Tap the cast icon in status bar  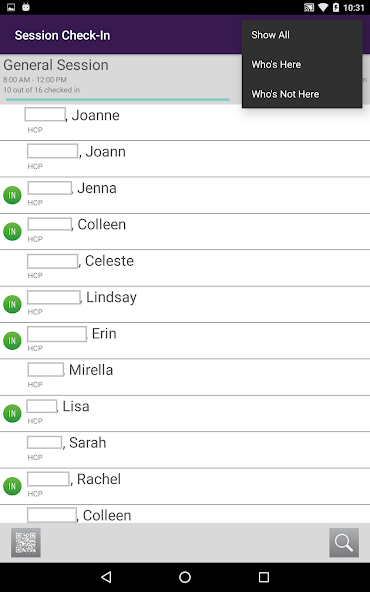pyautogui.click(x=309, y=7)
